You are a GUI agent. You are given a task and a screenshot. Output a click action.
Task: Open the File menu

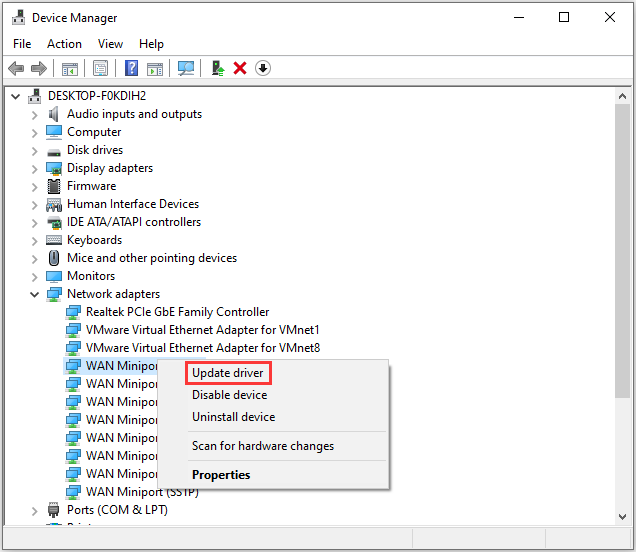[x=22, y=44]
